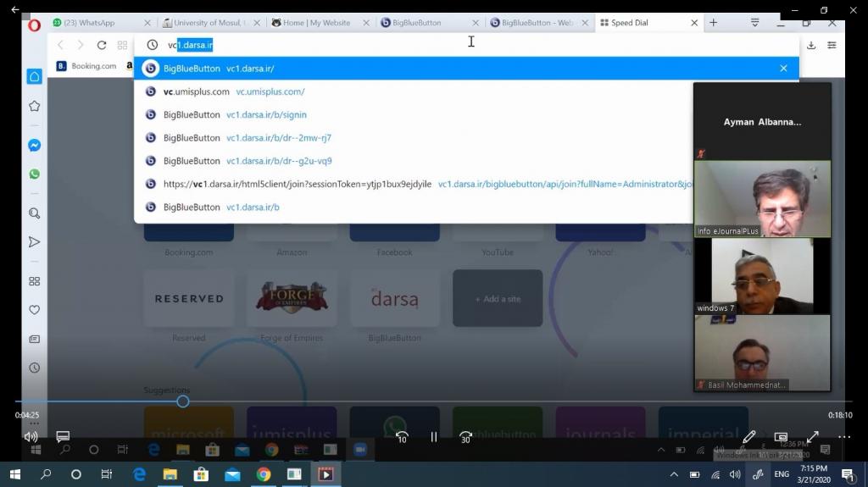Open the Windows Start menu
The height and width of the screenshot is (487, 868).
click(14, 474)
